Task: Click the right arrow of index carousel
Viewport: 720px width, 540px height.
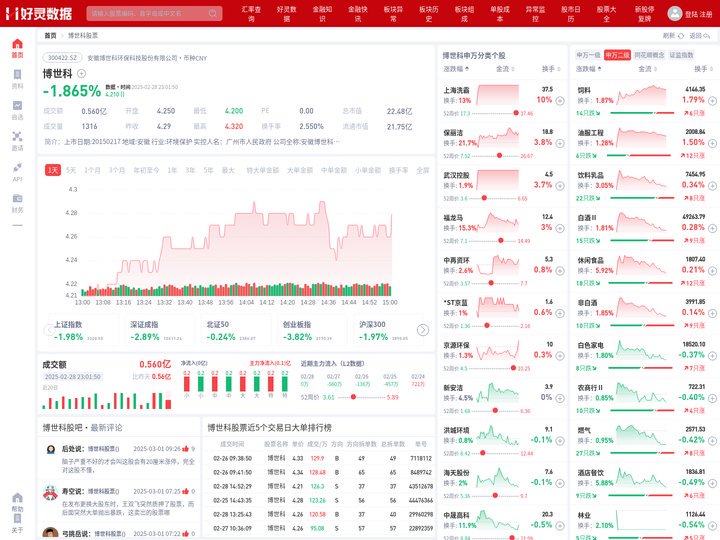Action: coord(422,330)
